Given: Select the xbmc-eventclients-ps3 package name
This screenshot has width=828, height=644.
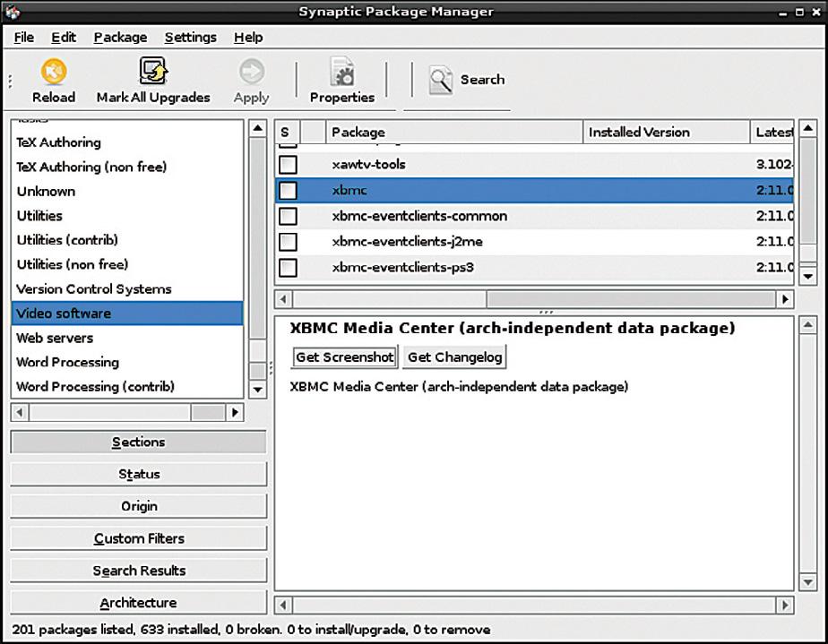Looking at the screenshot, I should coord(403,267).
